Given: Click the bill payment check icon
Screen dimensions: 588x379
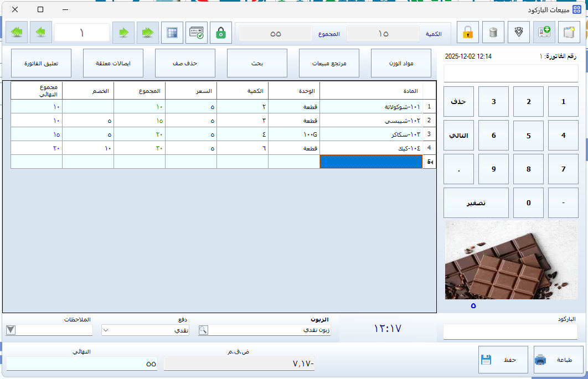Looking at the screenshot, I should (x=197, y=33).
